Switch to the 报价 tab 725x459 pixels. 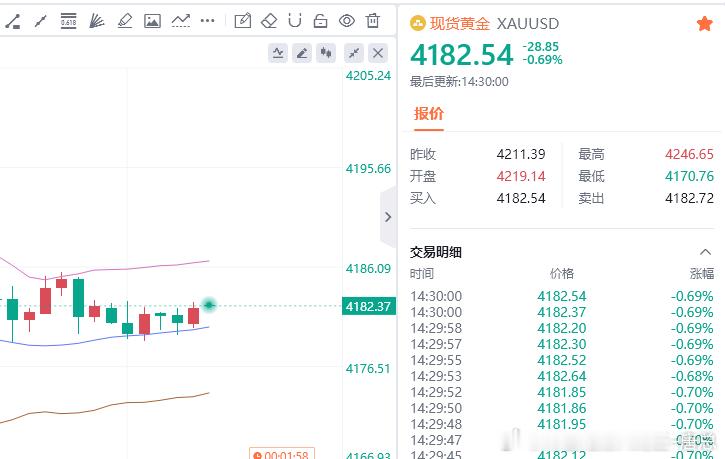pyautogui.click(x=429, y=114)
